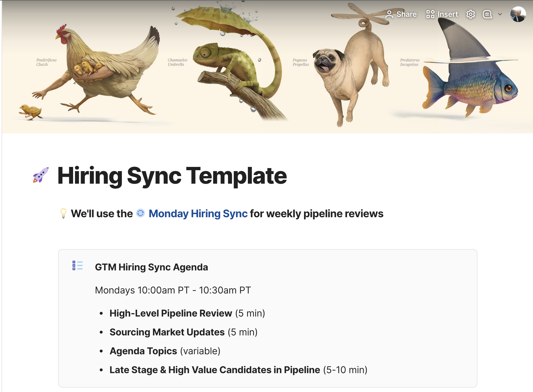Select the Agenda Topics bullet
533x392 pixels.
[143, 351]
